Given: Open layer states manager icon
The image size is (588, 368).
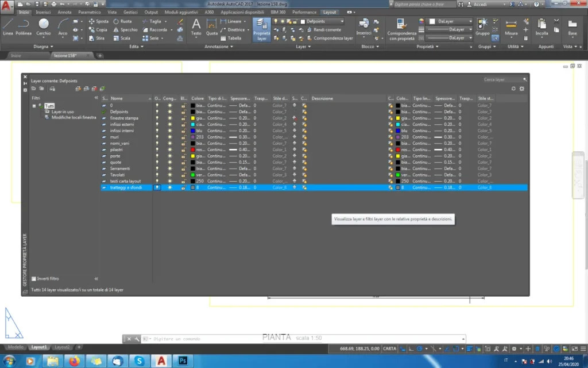Looking at the screenshot, I should (x=52, y=89).
